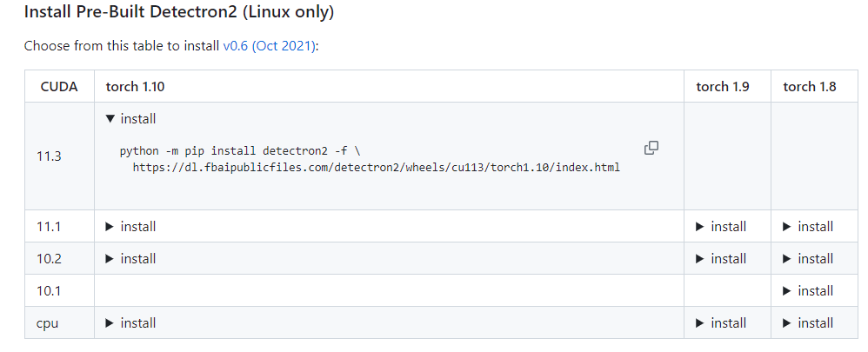Click the fbaipublicfiles wheels URL line
This screenshot has width=868, height=352.
[377, 168]
